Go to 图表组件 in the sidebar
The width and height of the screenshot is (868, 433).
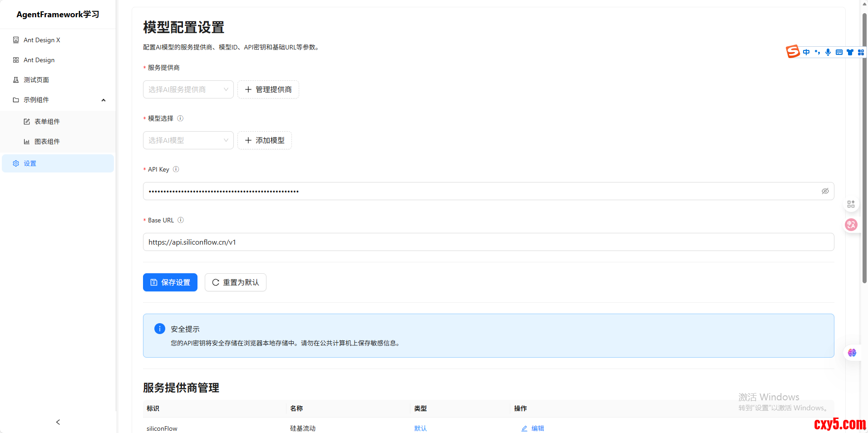tap(47, 142)
